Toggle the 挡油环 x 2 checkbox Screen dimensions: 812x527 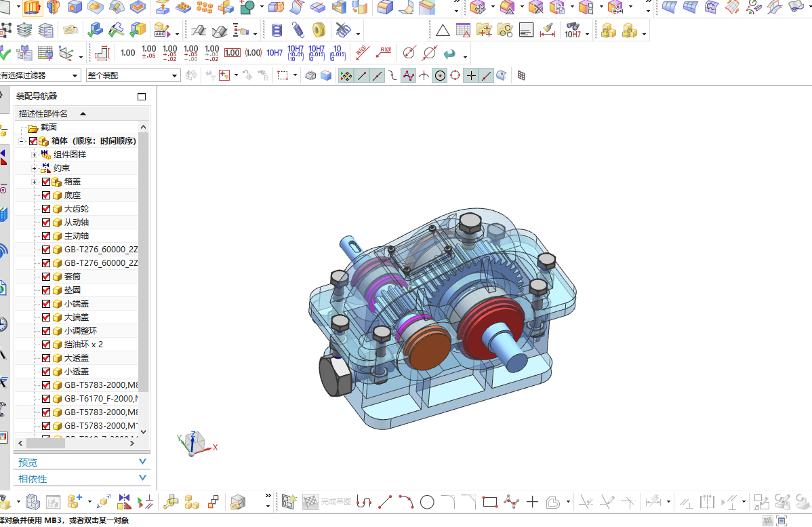(46, 345)
